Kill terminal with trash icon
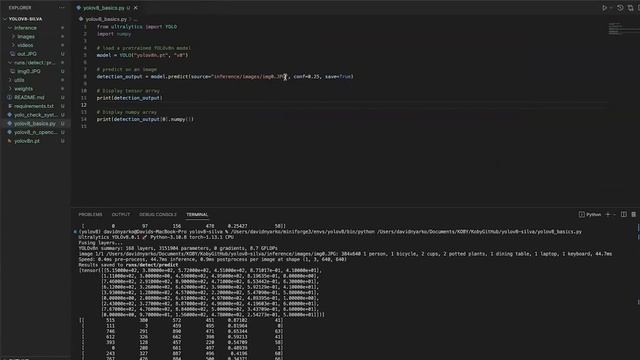Viewport: 640px width, 360px height. [633, 215]
